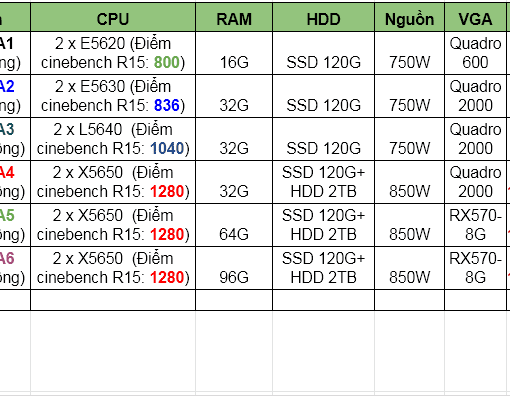Image resolution: width=510 pixels, height=396 pixels.
Task: Select the A1 row label cell
Action: [15, 53]
